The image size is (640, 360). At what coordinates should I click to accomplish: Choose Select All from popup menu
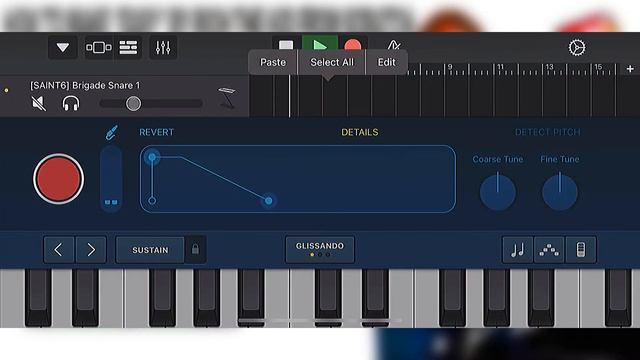(x=332, y=62)
